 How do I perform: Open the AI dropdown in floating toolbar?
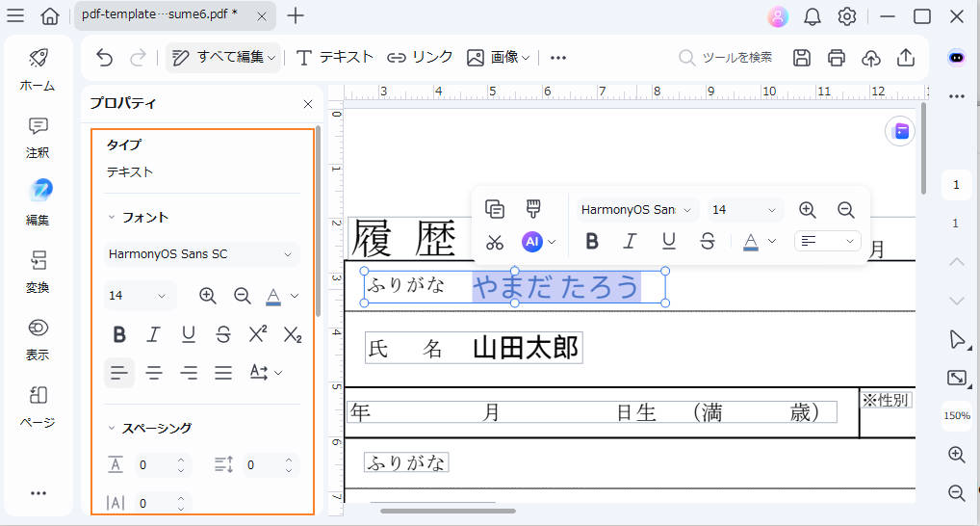tap(539, 242)
